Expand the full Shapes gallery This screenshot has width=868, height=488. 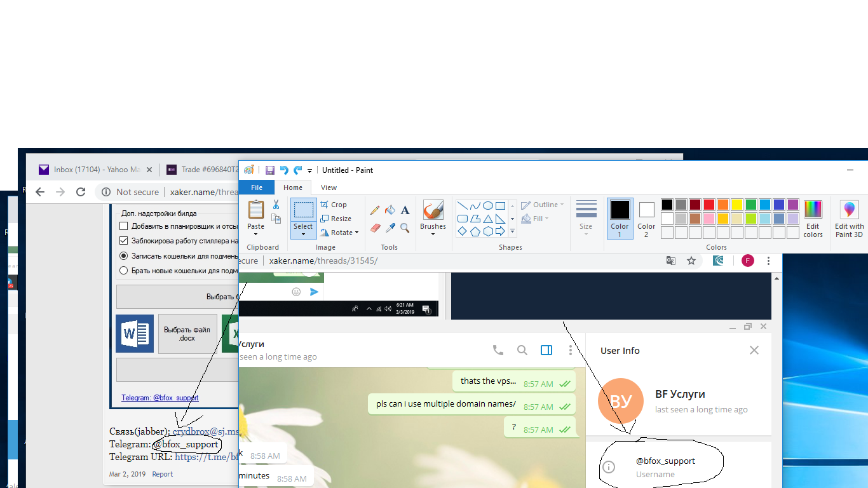coord(512,231)
